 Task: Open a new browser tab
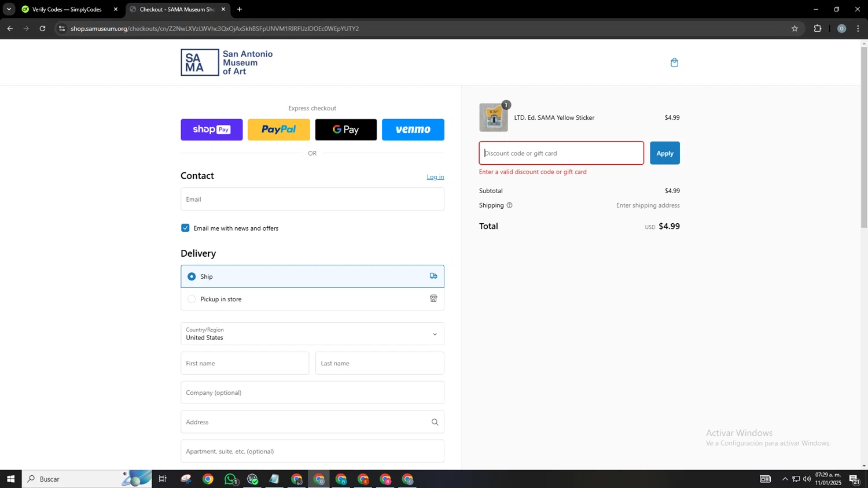240,9
